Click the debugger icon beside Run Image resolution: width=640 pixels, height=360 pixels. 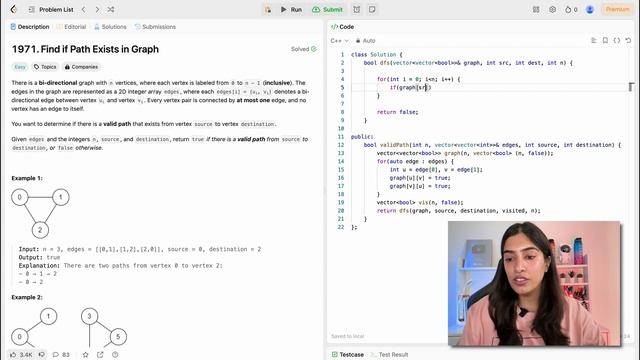[268, 9]
